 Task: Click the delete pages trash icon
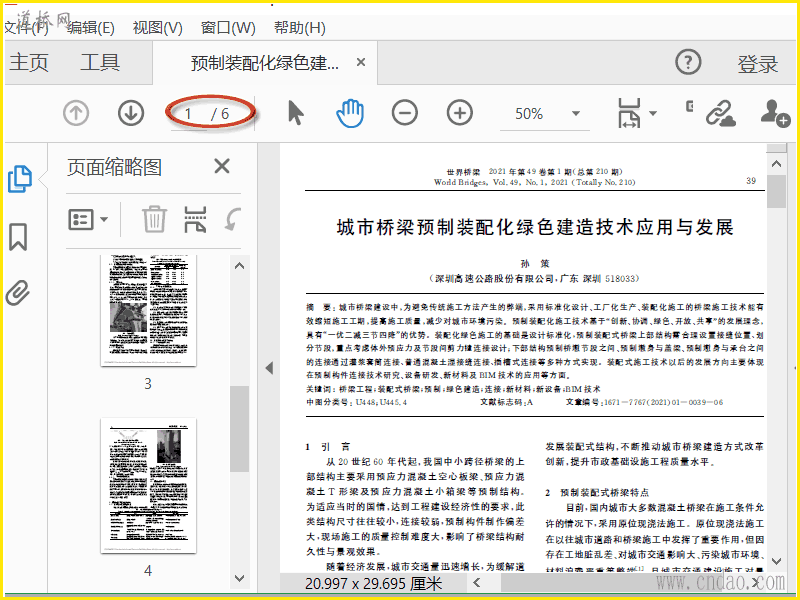(x=154, y=219)
